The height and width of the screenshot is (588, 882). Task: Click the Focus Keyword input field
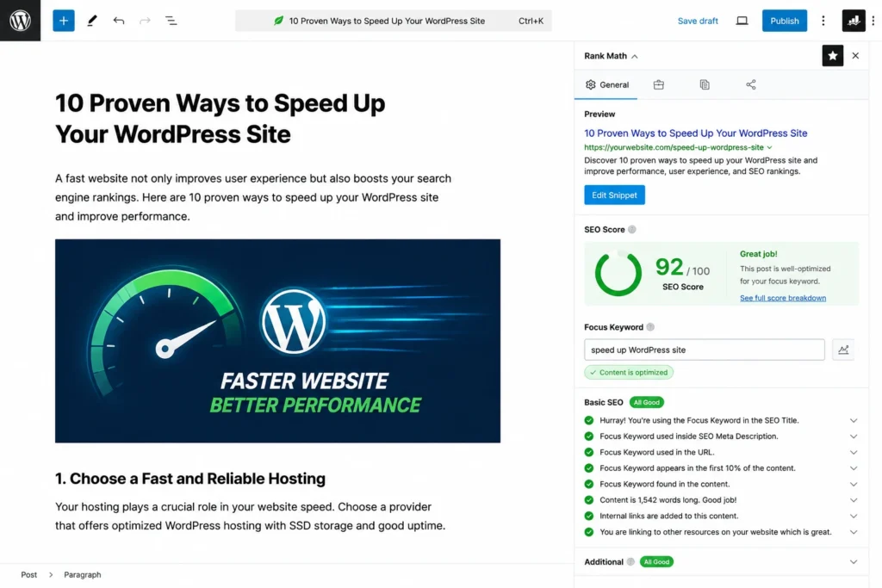click(x=705, y=350)
